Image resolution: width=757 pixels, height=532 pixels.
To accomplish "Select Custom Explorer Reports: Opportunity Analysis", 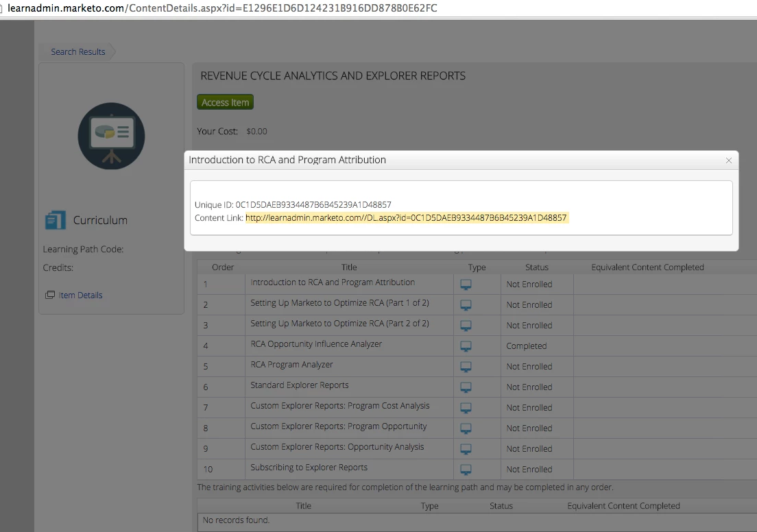I will tap(337, 447).
